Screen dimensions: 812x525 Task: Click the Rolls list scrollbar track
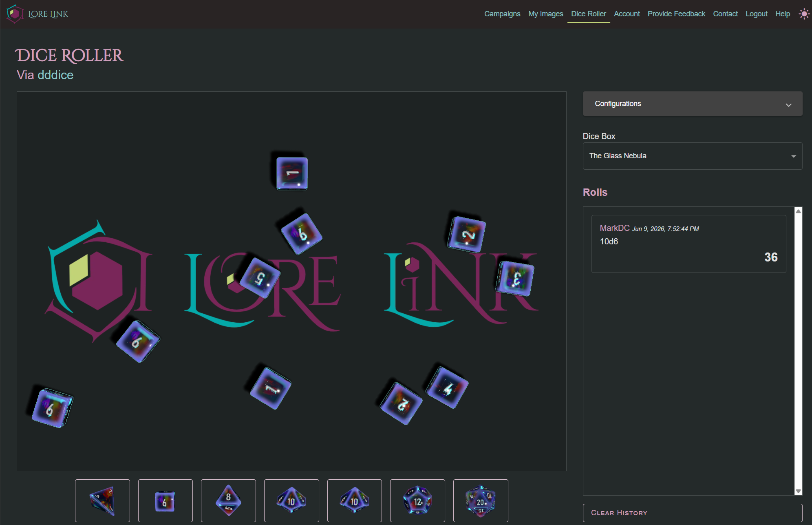(799, 351)
